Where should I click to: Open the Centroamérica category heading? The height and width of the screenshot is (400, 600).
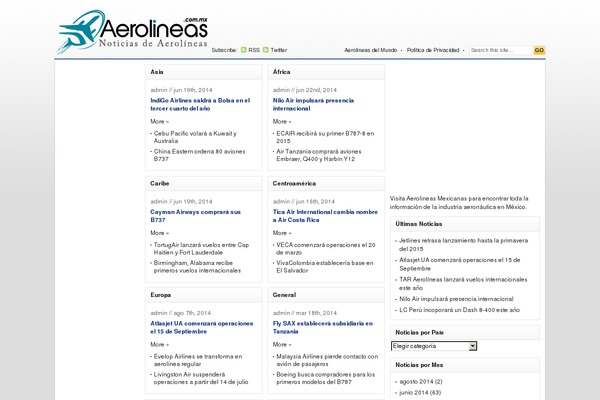(294, 183)
